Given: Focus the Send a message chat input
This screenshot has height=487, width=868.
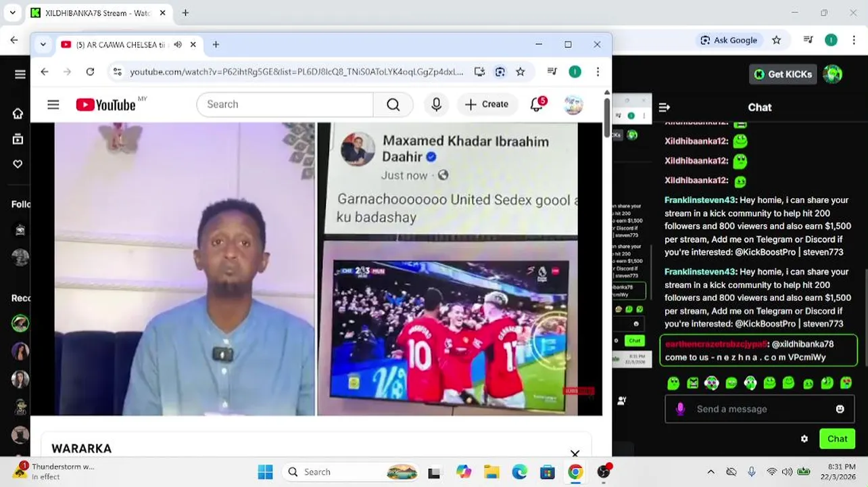Looking at the screenshot, I should (760, 409).
